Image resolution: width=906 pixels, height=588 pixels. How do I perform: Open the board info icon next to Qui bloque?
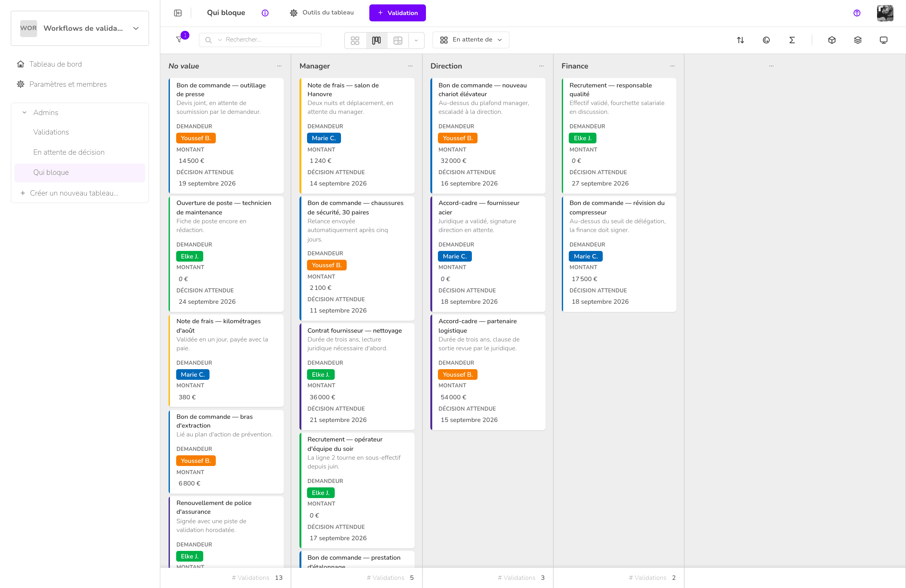click(x=265, y=13)
